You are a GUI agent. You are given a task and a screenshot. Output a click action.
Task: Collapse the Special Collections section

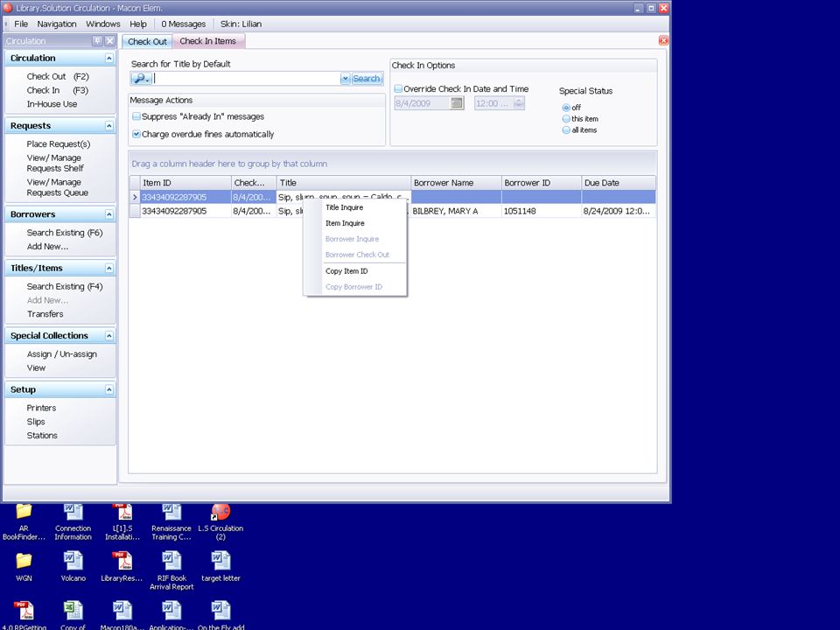pos(108,336)
